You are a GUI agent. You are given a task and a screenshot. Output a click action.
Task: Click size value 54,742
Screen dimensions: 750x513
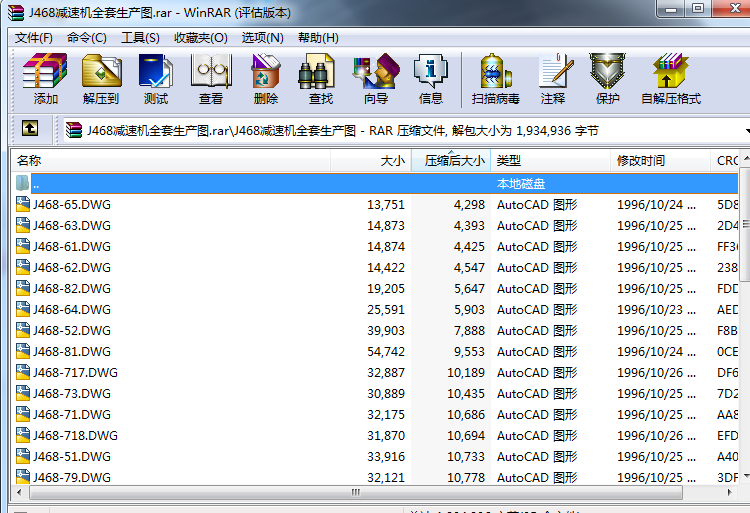tap(386, 351)
